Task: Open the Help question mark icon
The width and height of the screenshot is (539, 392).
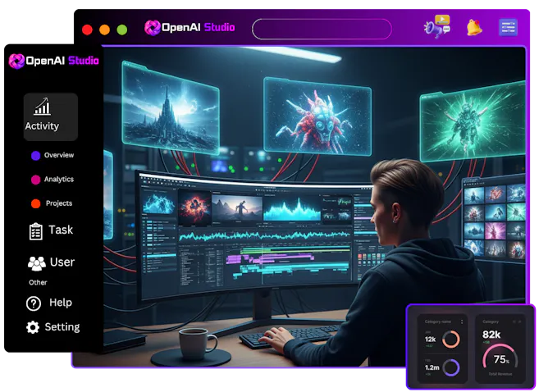Action: point(34,303)
